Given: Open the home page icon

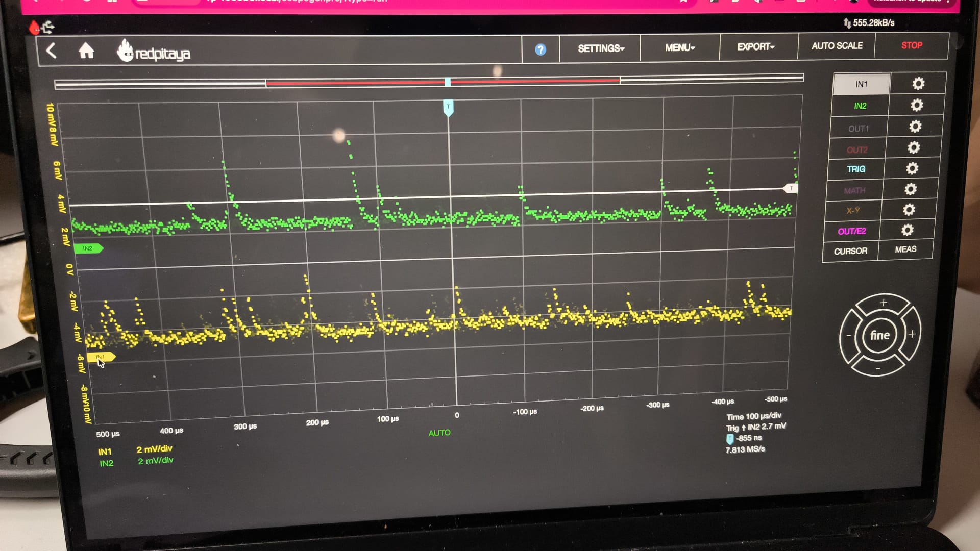Looking at the screenshot, I should 86,51.
